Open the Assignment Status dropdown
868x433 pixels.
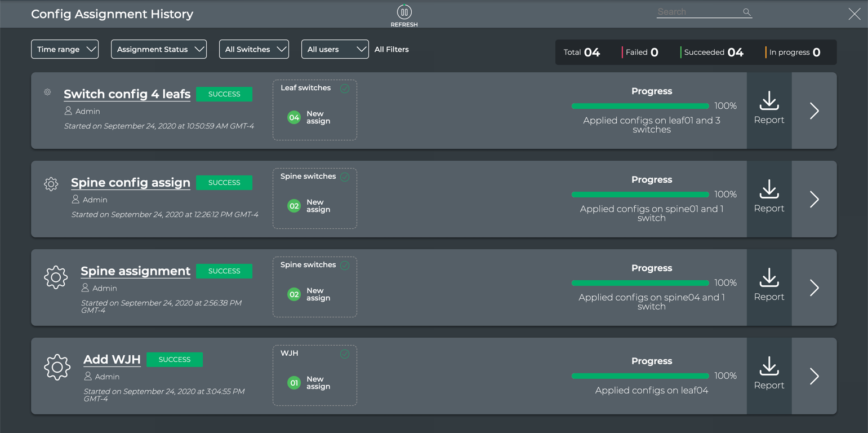159,50
